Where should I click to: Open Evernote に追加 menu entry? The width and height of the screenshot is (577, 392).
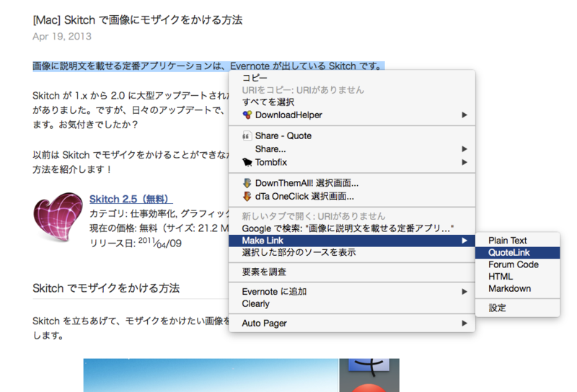click(x=352, y=292)
